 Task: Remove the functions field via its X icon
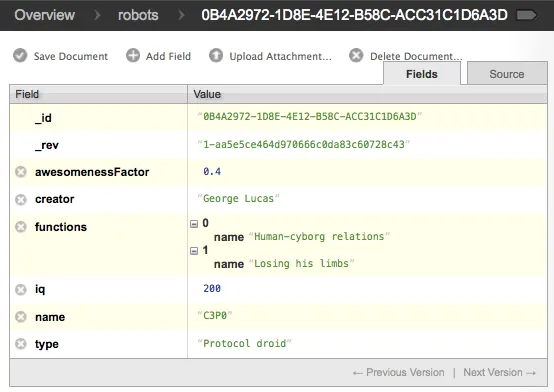[21, 227]
